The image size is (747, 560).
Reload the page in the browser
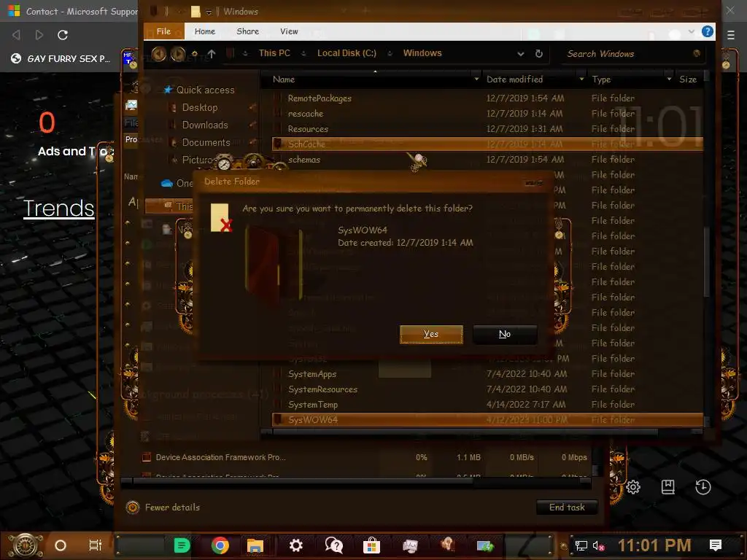(63, 35)
